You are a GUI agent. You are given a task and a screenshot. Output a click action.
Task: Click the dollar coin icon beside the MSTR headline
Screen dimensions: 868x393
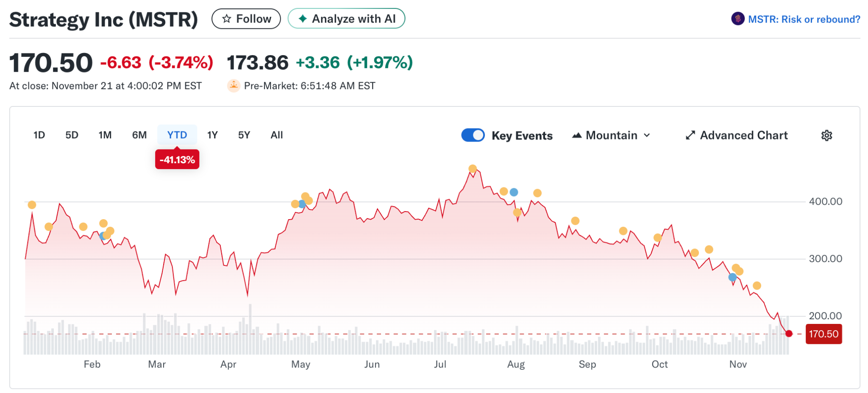coord(737,18)
